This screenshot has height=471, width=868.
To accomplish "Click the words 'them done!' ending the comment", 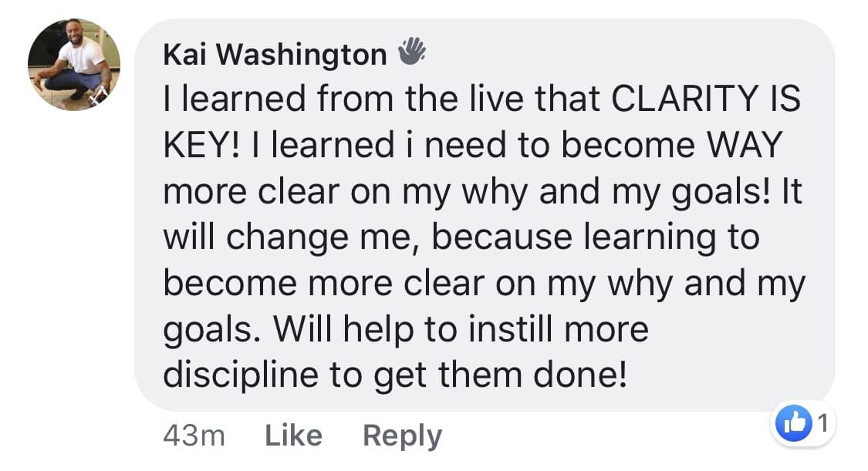I will tap(532, 375).
